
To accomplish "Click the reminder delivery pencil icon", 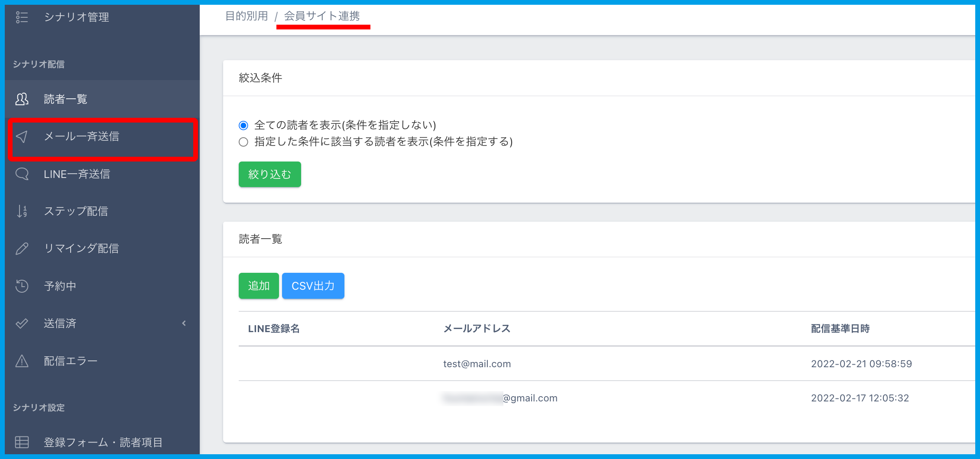I will (22, 249).
